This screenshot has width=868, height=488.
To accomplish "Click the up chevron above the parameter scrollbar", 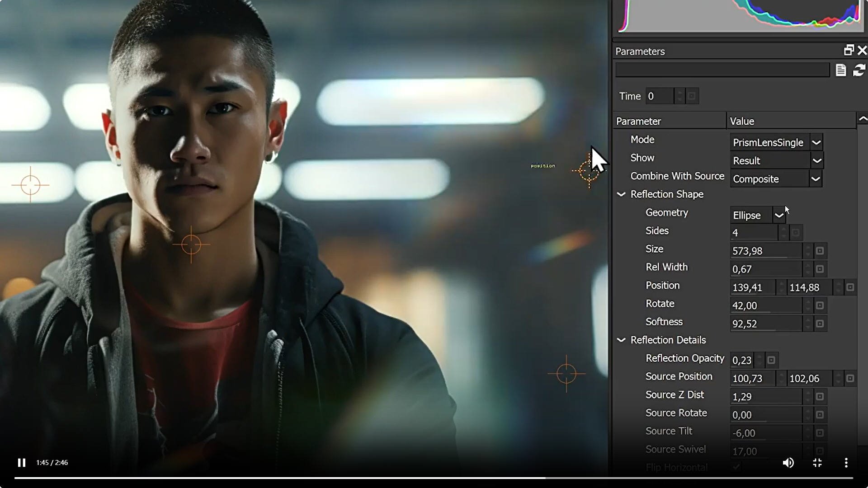I will tap(863, 119).
